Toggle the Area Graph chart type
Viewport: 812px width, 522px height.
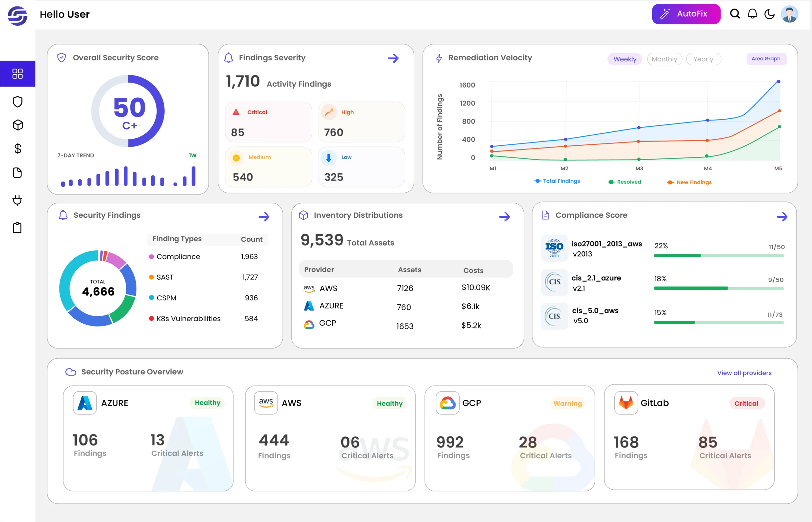(766, 59)
